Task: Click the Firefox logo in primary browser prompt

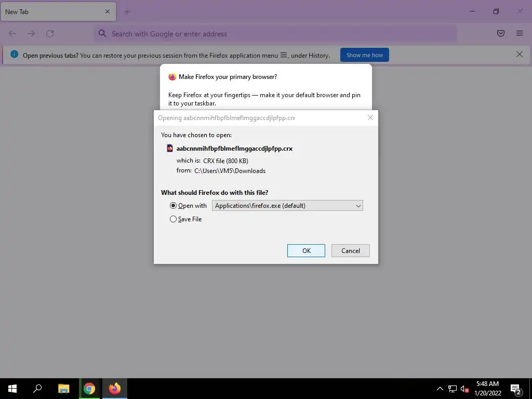Action: coord(172,77)
